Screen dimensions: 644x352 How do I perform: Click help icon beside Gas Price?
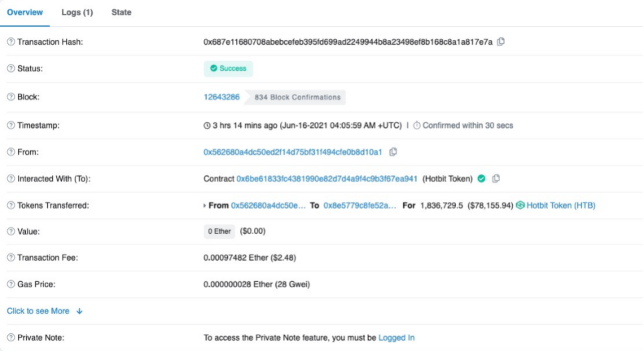tap(11, 285)
